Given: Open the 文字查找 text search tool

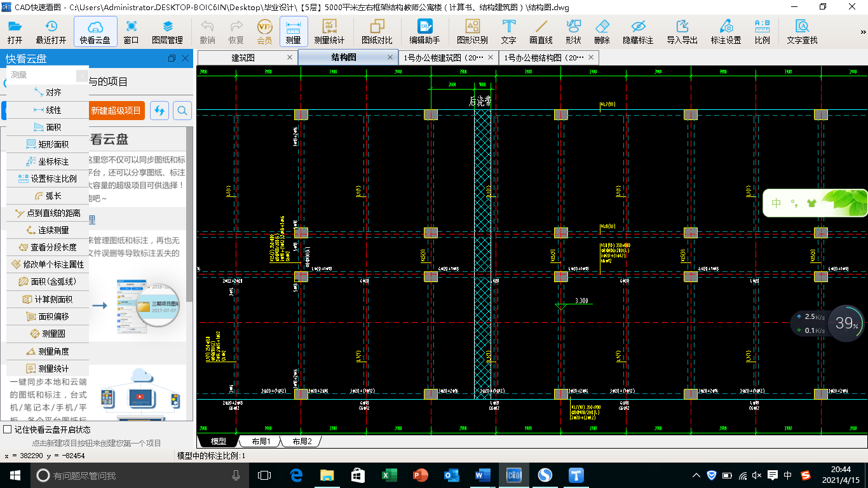Looking at the screenshot, I should pos(803,32).
